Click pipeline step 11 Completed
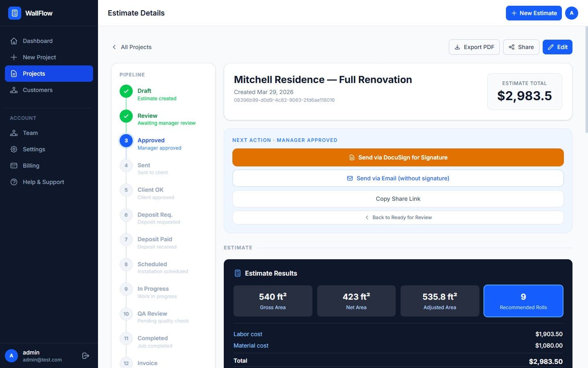The image size is (588, 368). click(x=126, y=339)
